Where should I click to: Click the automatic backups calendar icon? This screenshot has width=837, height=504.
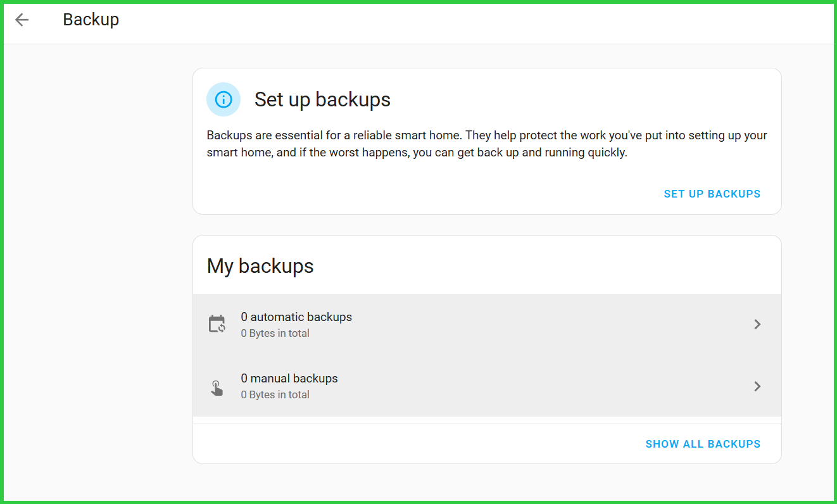(217, 324)
